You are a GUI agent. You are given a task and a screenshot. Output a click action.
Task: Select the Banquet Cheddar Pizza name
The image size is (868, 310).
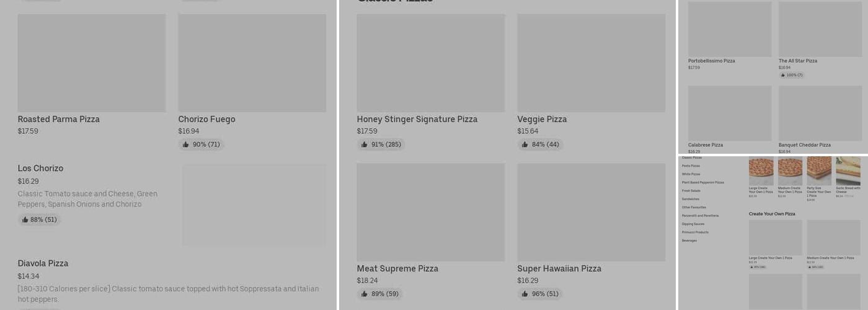[804, 145]
